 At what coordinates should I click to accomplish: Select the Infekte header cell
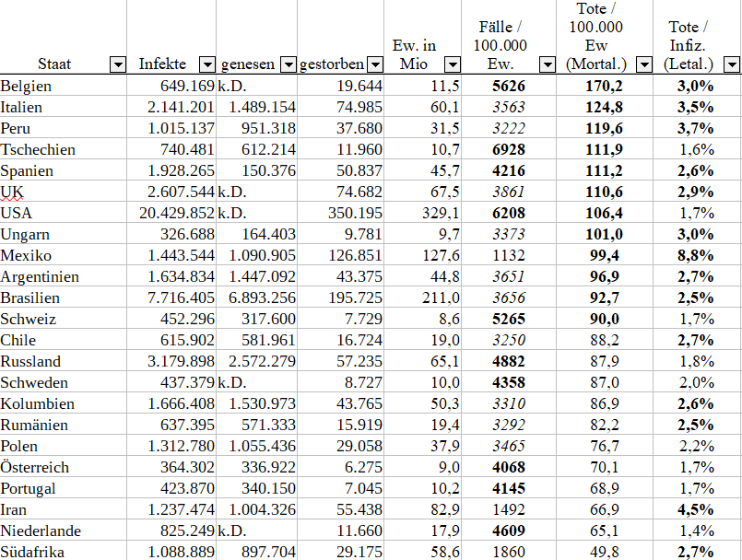click(171, 37)
